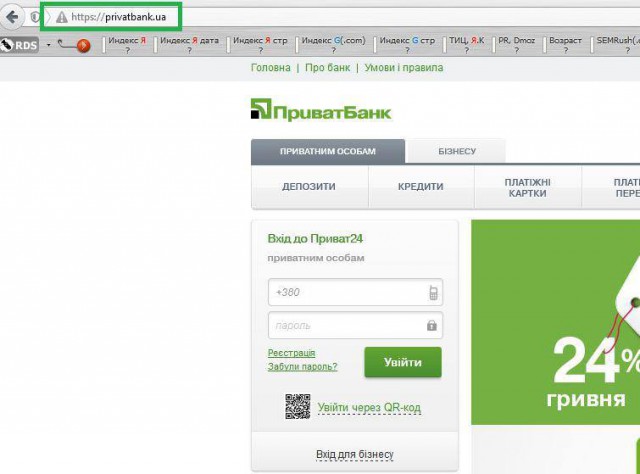Viewport: 640px width, 474px height.
Task: Follow the Забули пароль? link
Action: pos(302,367)
